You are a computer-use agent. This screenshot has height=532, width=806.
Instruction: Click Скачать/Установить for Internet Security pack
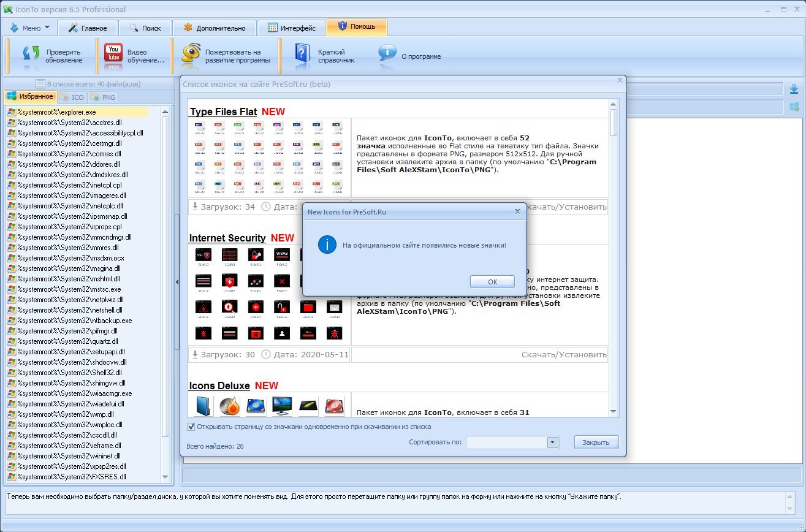[564, 354]
